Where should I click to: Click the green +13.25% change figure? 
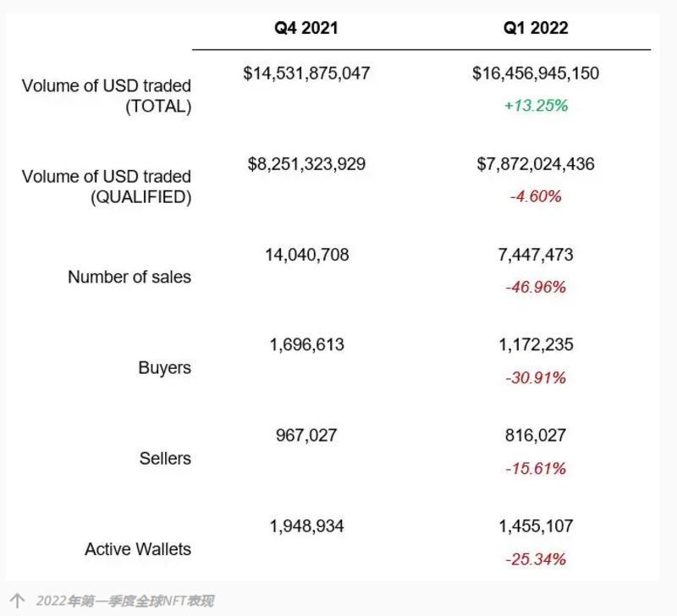click(x=536, y=106)
